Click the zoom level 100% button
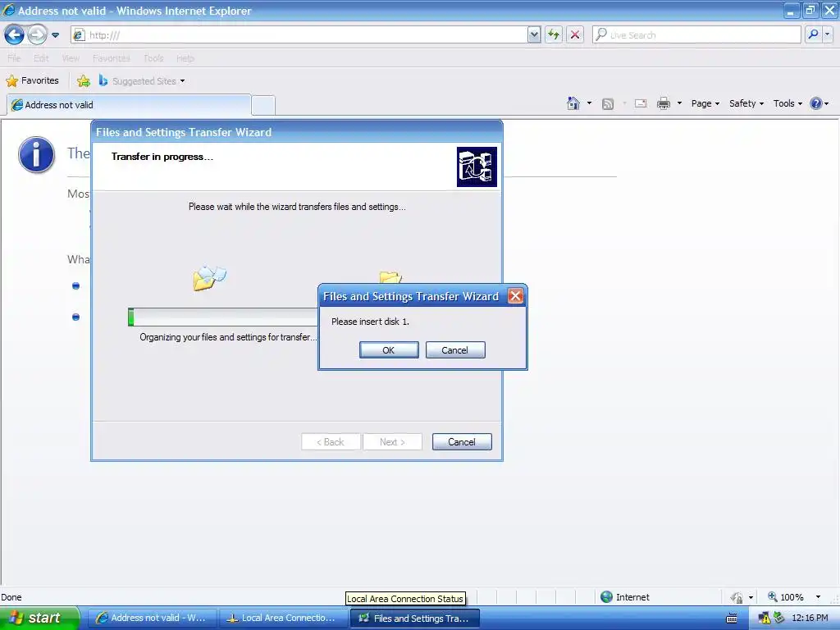840x630 pixels. [786, 597]
